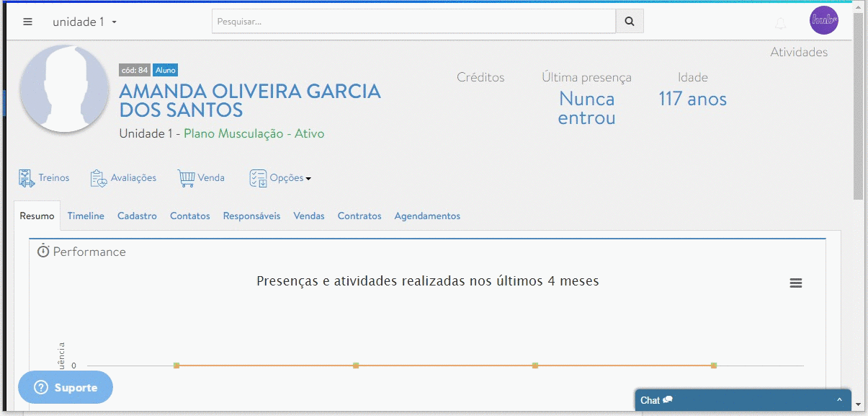868x416 pixels.
Task: Click the Atividades label
Action: (x=798, y=52)
